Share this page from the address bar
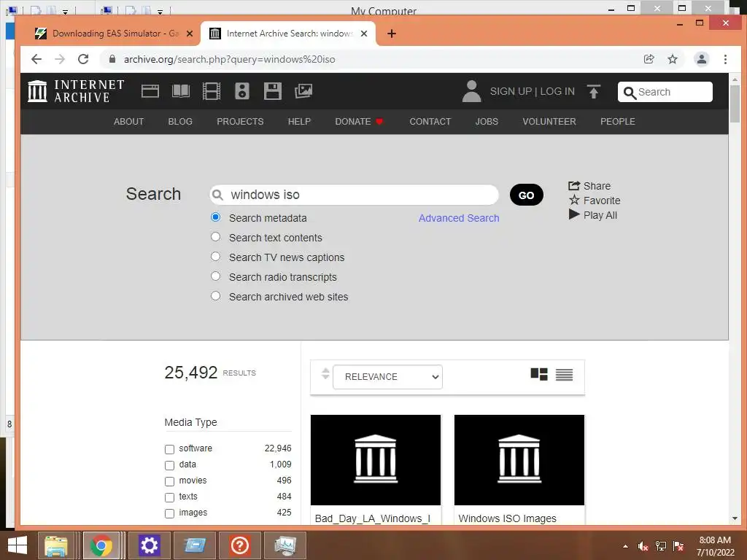 (x=649, y=59)
